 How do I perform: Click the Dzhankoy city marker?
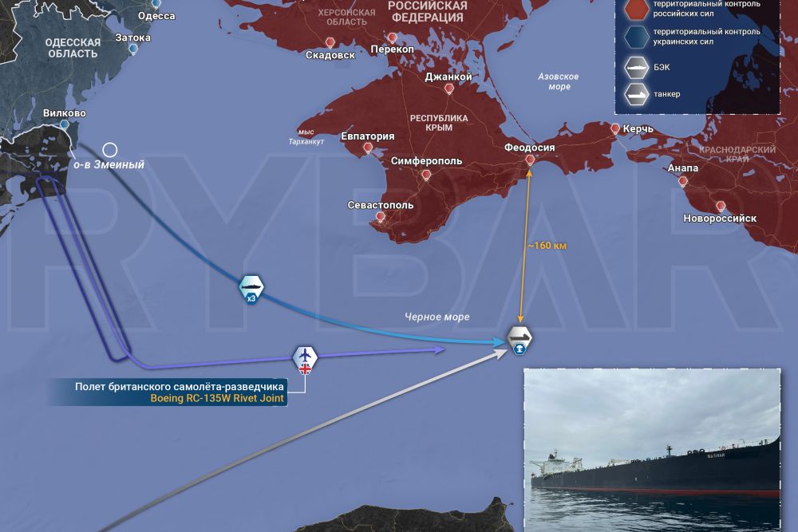pos(449,89)
